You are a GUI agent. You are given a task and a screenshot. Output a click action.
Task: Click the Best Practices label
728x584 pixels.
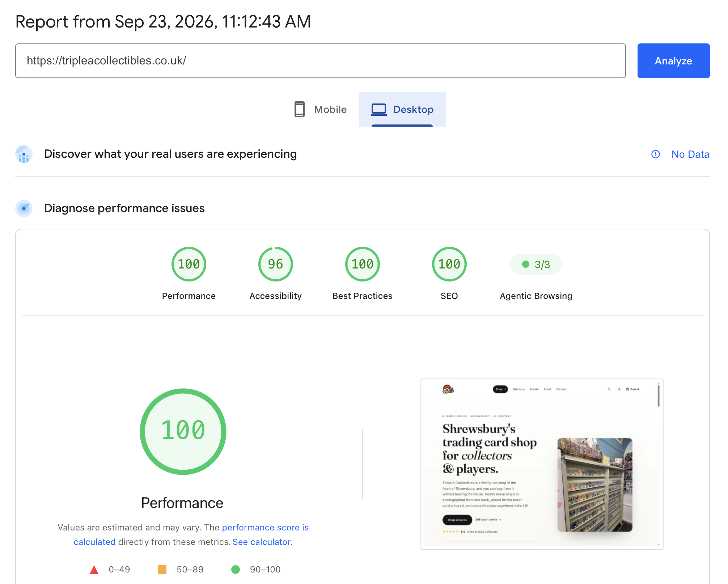point(362,296)
